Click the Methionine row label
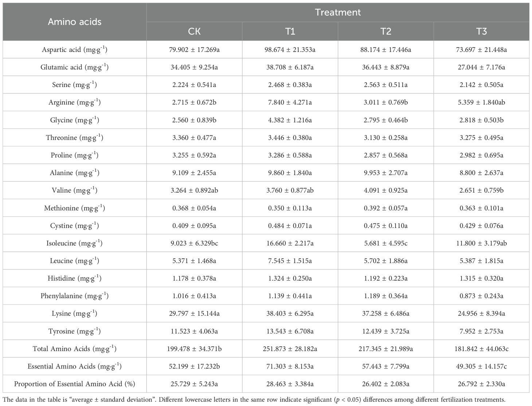Screen dimensions: 532x406 (x=75, y=208)
